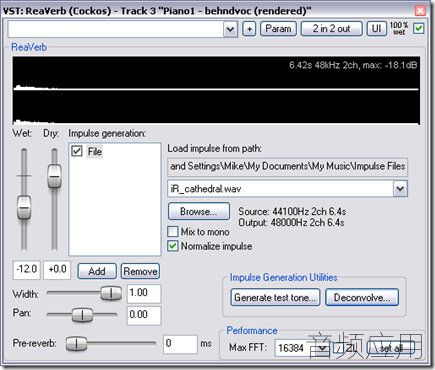Viewport: 435px width, 370px height.
Task: Click the Pre-reverb ms input field
Action: point(180,344)
